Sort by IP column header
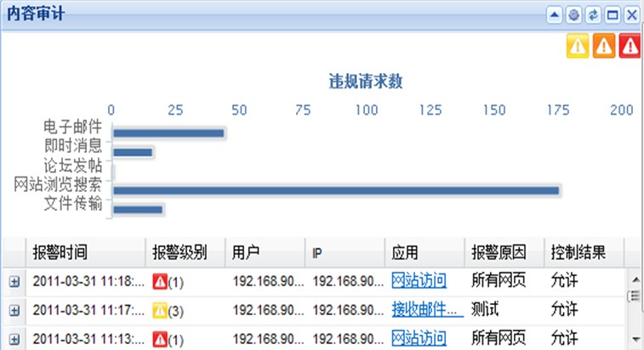The image size is (644, 350). (345, 252)
